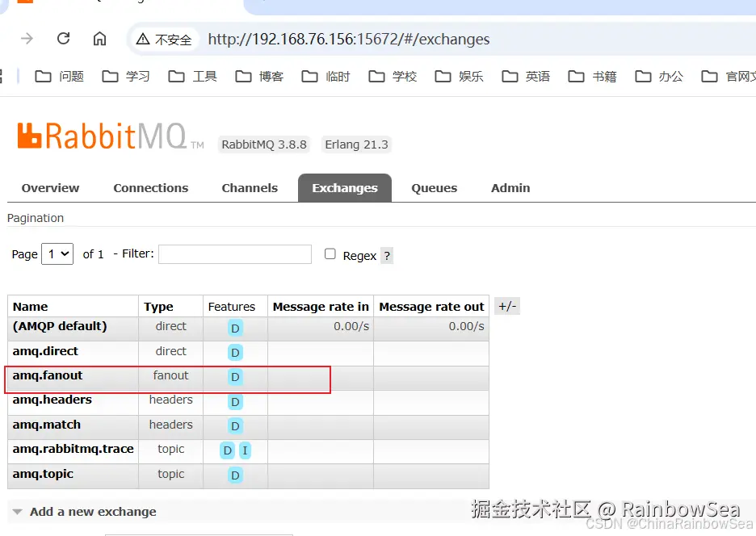Screen dimensions: 756x536
Task: Click the D feature badge for amq.fanout
Action: click(x=235, y=377)
